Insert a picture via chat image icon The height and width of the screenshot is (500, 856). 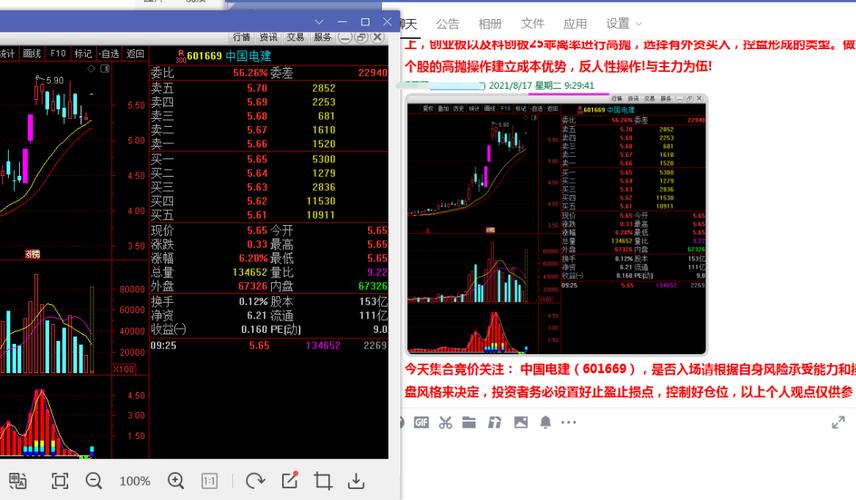pyautogui.click(x=521, y=422)
